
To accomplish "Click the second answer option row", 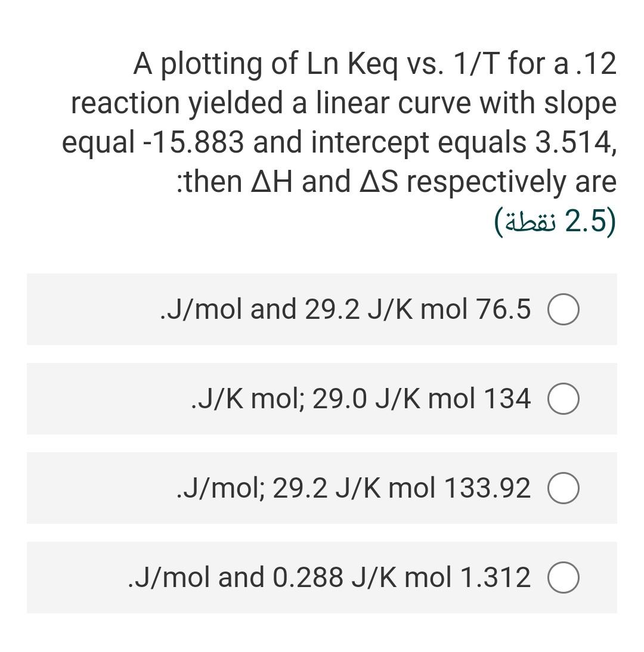I will pyautogui.click(x=322, y=399).
